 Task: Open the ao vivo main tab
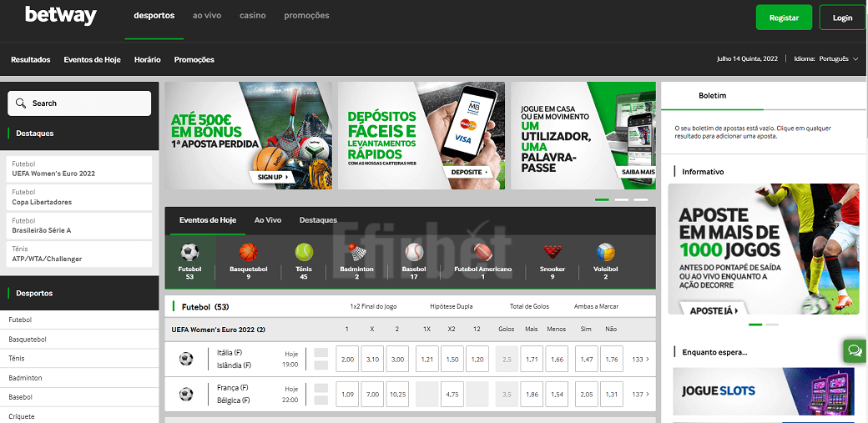[207, 16]
